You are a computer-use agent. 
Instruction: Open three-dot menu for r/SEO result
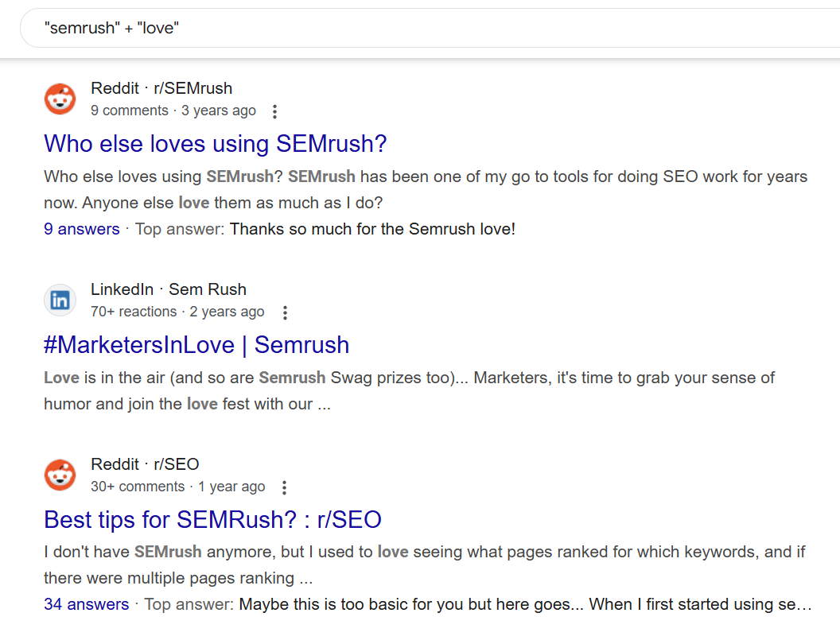(285, 487)
